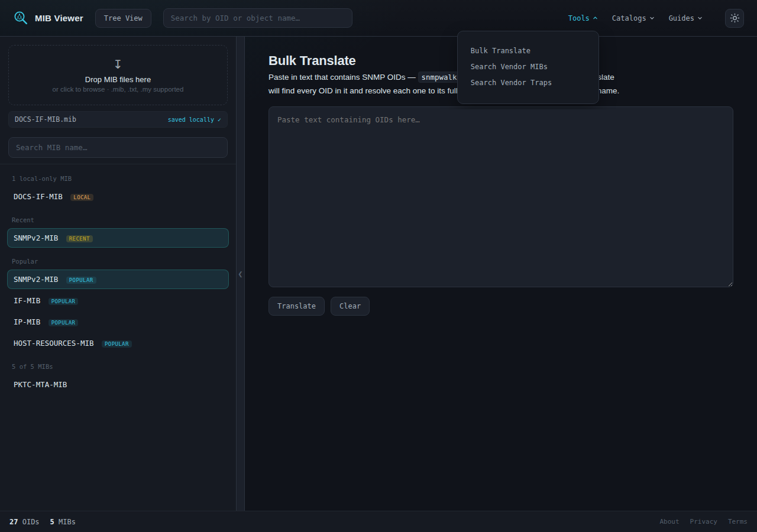This screenshot has height=532, width=757.
Task: Click into the paste OIDs text area
Action: [x=501, y=197]
